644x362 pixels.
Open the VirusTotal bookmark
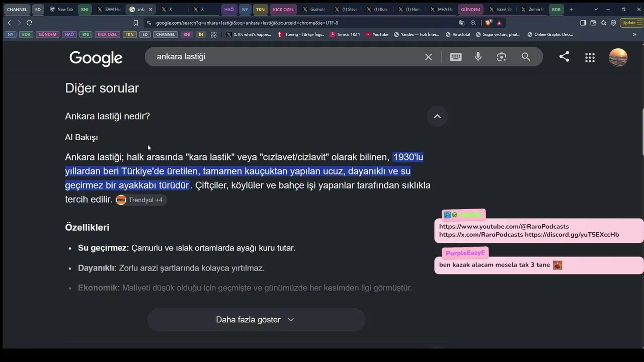point(457,34)
